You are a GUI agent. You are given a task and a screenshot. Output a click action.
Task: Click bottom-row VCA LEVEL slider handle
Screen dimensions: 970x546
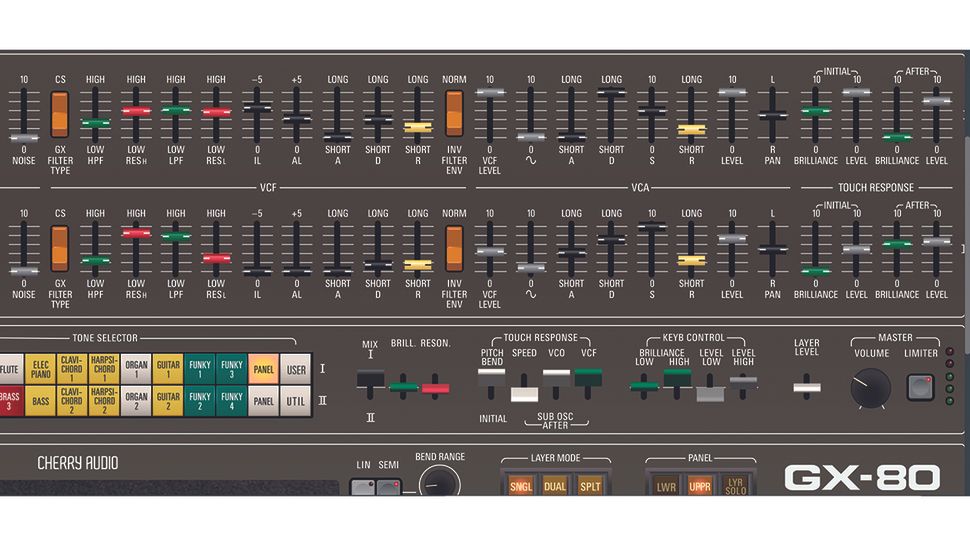pyautogui.click(x=732, y=239)
